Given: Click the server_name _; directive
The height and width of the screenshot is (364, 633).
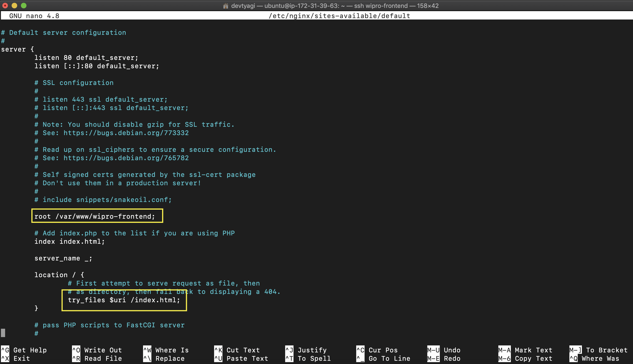Looking at the screenshot, I should click(63, 258).
